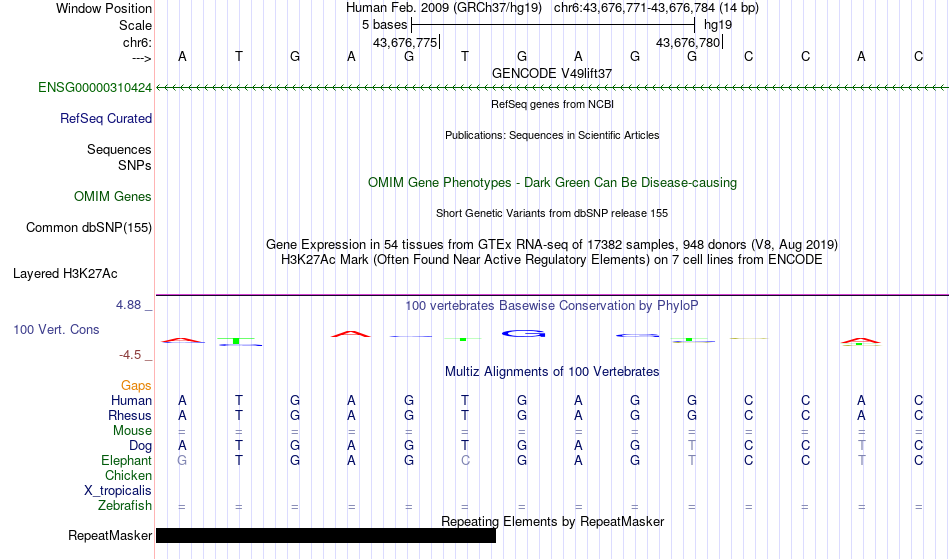
Task: Click the 5 bases scale label
Action: point(385,25)
